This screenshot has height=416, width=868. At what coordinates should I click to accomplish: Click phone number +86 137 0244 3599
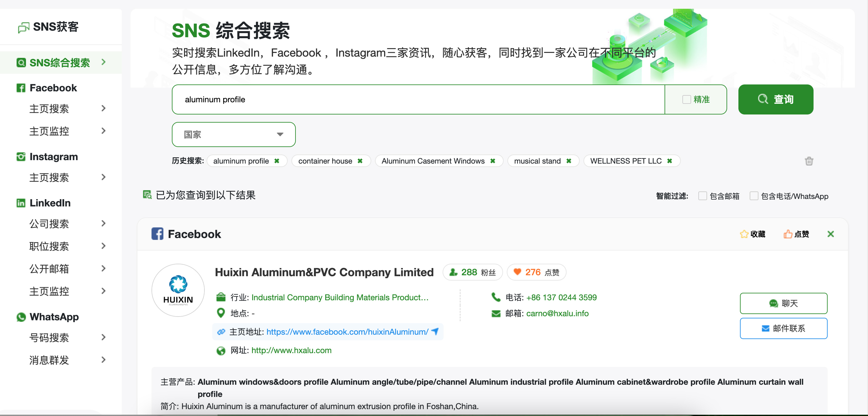tap(561, 297)
